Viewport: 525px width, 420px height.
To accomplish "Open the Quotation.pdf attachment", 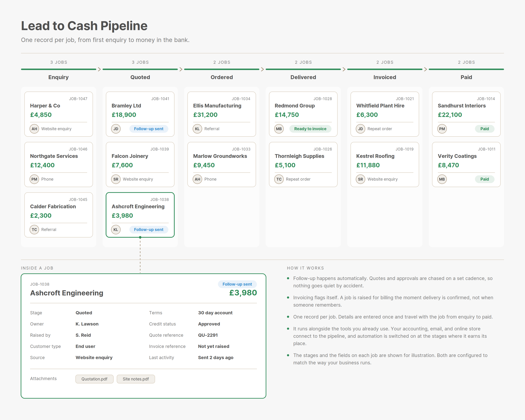I will click(x=94, y=379).
